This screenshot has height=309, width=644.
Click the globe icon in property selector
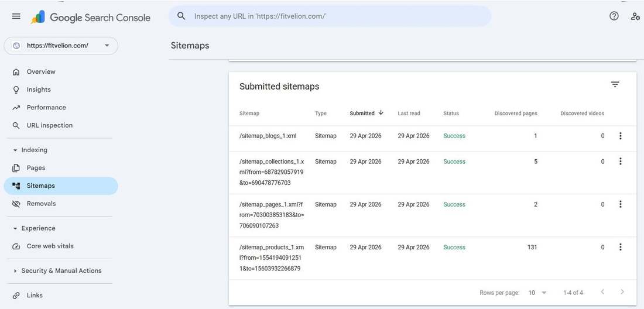pos(16,46)
